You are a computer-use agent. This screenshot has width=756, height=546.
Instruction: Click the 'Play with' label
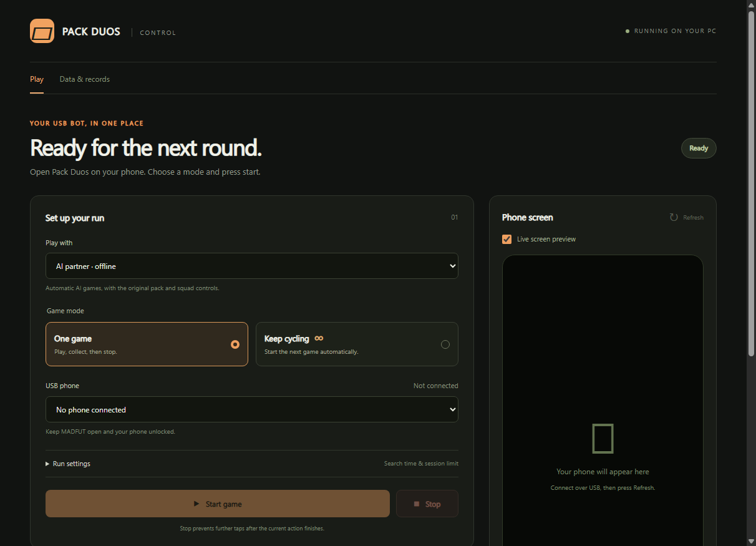(x=59, y=243)
